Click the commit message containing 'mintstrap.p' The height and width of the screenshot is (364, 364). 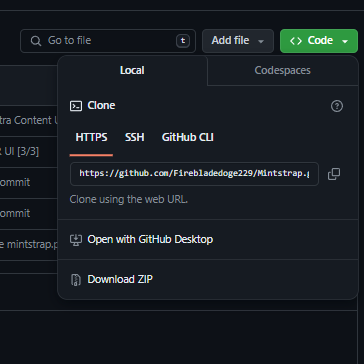click(x=29, y=244)
